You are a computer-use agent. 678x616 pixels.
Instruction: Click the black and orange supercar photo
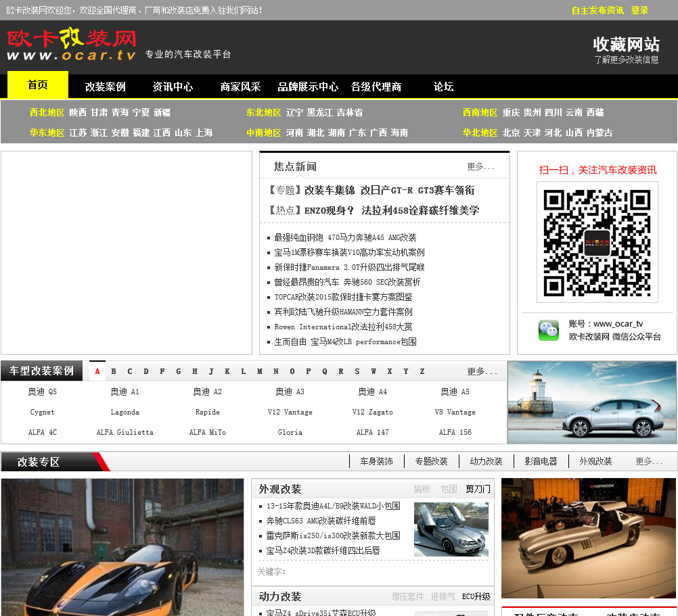pos(122,546)
